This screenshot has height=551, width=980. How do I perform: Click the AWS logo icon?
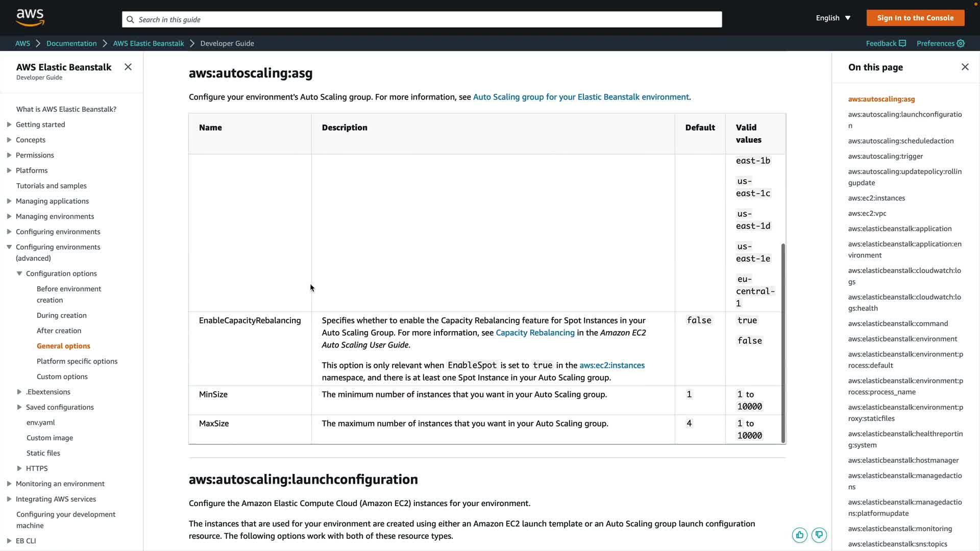pos(30,17)
